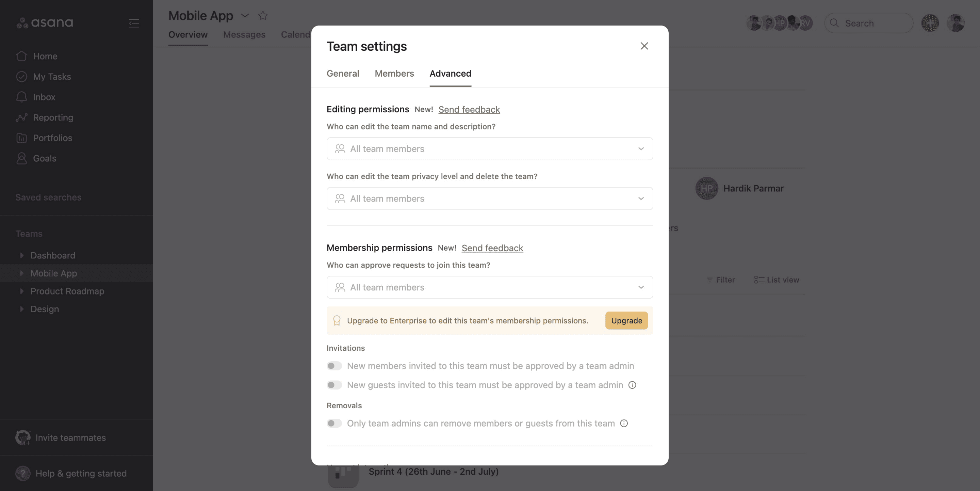This screenshot has height=491, width=980.
Task: Click the help question mark icon
Action: coord(23,474)
